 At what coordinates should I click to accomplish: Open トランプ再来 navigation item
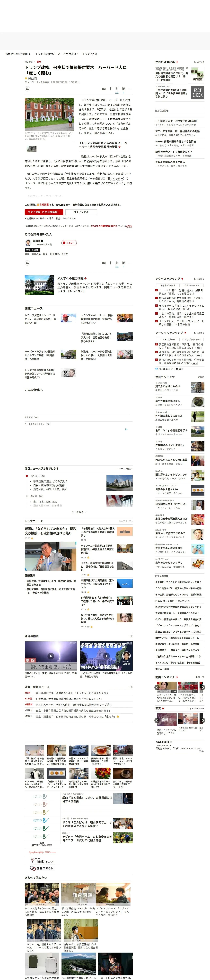tap(90, 54)
